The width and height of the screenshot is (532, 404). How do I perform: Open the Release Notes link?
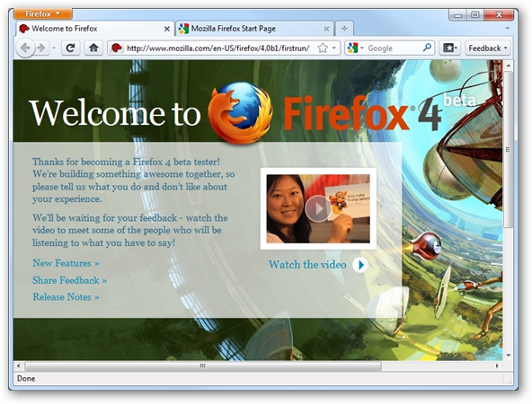[66, 297]
